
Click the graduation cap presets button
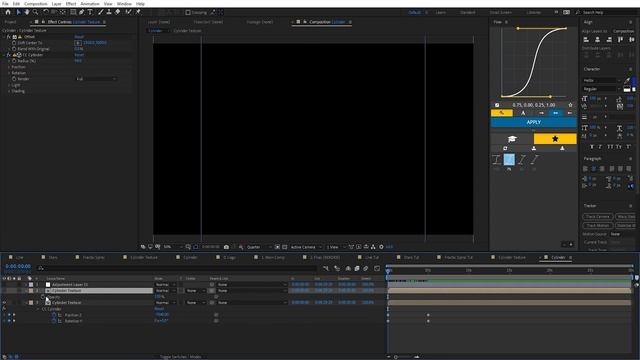coord(512,139)
